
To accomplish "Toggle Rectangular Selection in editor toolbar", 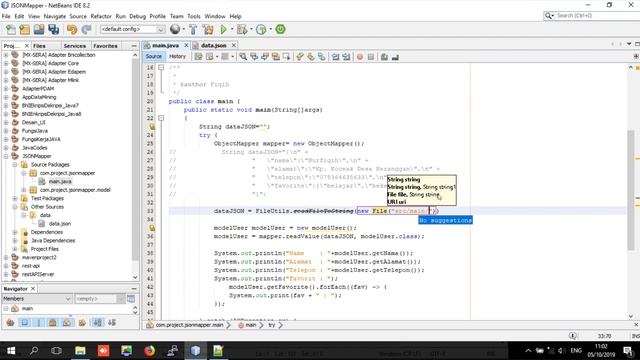I will click(x=287, y=57).
